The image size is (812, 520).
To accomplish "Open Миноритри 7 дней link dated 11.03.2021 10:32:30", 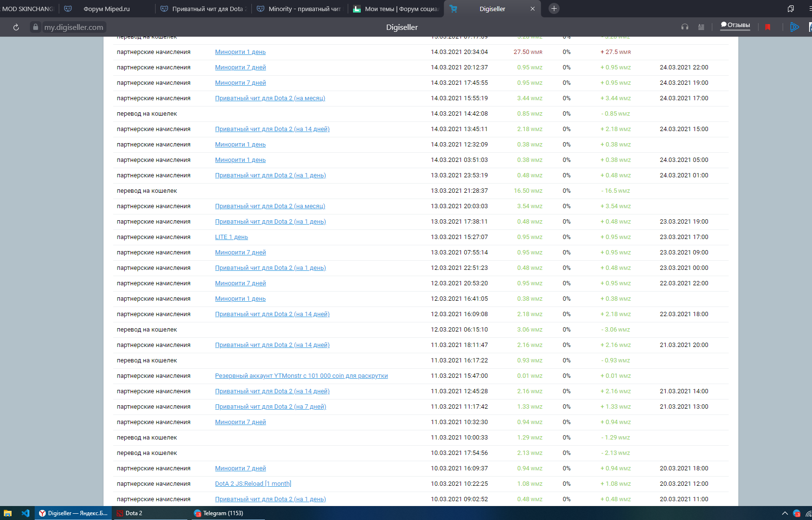I will point(240,422).
